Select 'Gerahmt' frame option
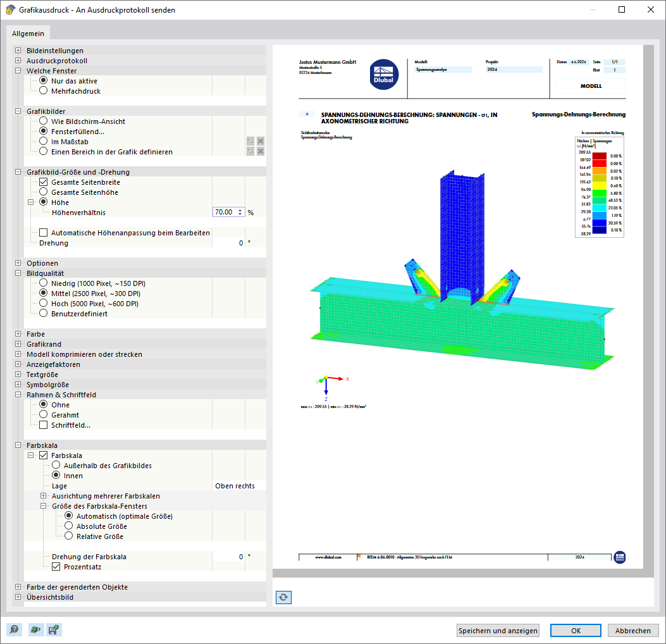The height and width of the screenshot is (644, 666). [x=43, y=414]
